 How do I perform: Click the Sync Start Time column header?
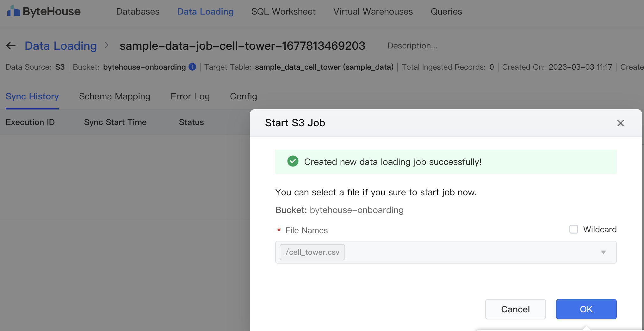click(115, 122)
